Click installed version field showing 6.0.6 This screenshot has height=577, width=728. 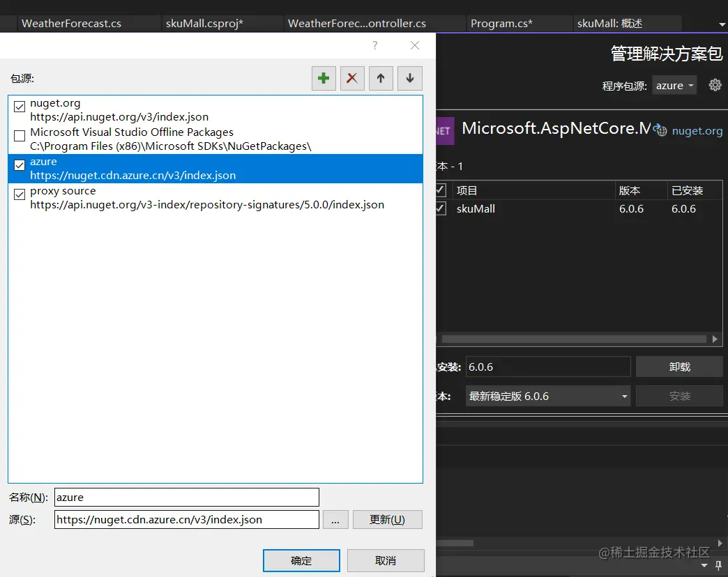coord(548,367)
